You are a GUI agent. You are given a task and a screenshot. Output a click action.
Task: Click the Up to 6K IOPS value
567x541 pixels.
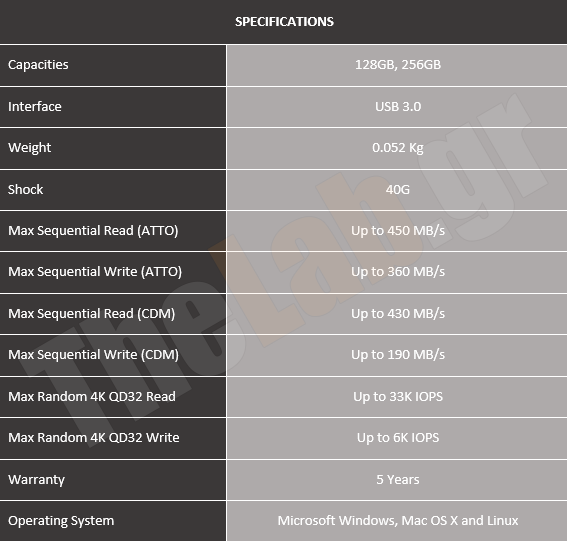coord(398,438)
